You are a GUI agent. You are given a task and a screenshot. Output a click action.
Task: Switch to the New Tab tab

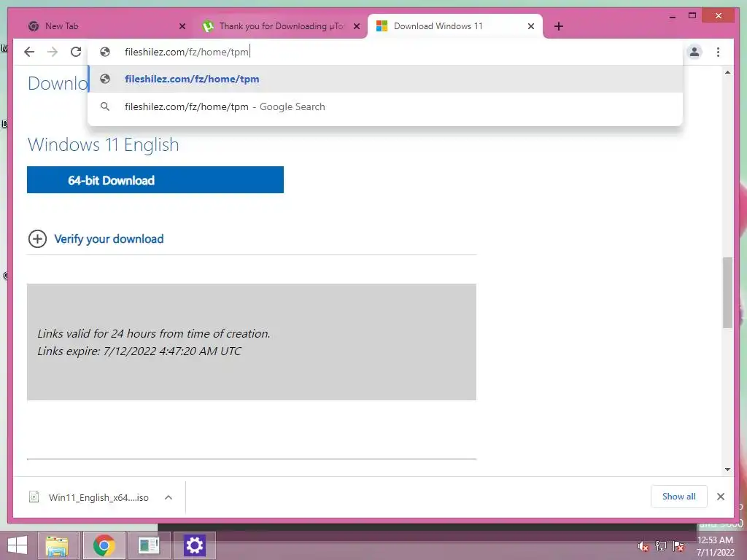[x=106, y=26]
